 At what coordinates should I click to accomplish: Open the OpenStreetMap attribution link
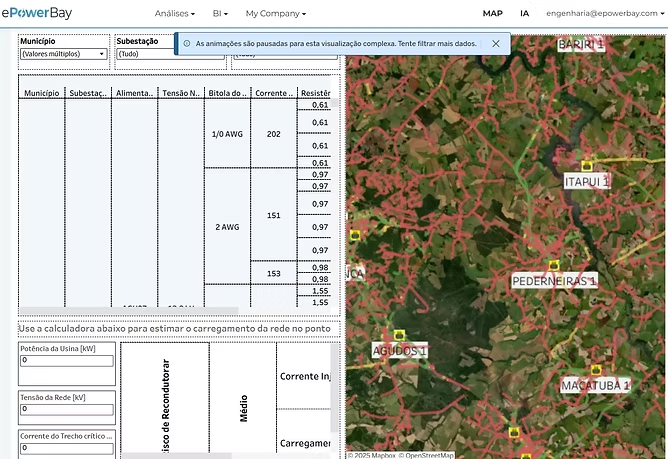coord(429,455)
